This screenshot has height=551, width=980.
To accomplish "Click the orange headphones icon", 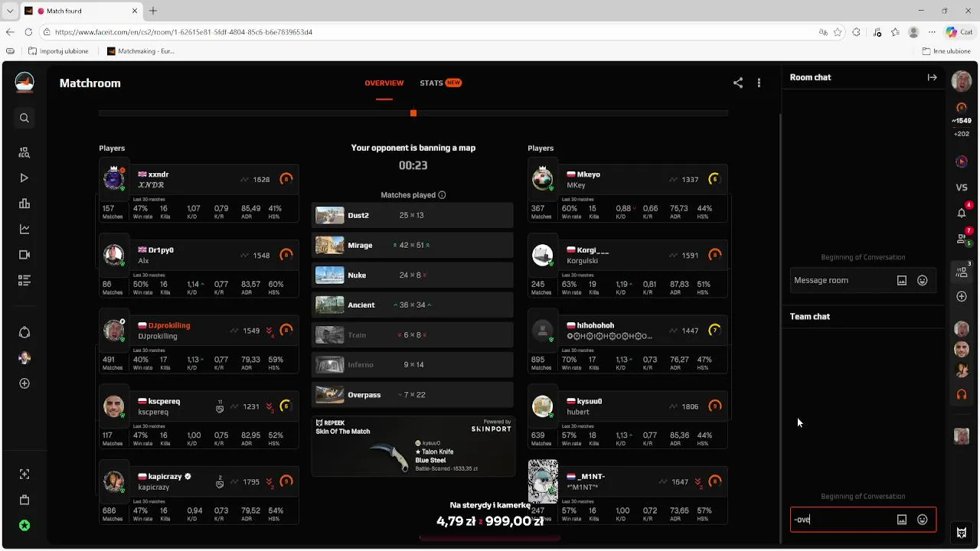I will pos(962,395).
